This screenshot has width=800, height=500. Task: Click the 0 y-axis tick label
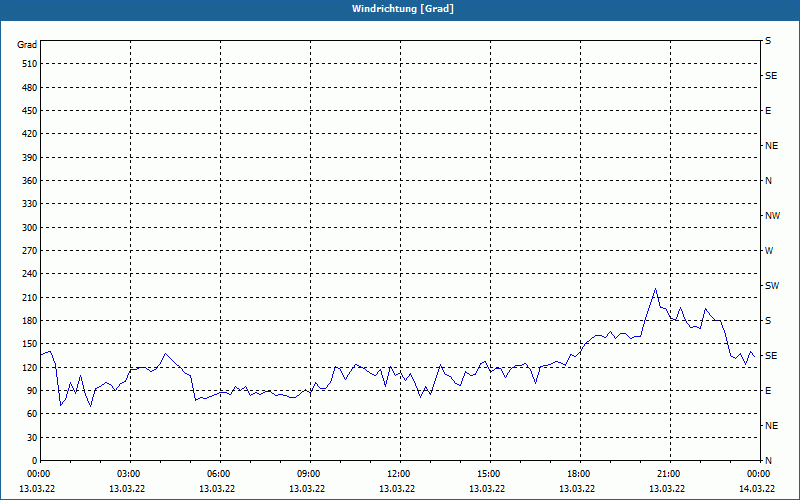pos(35,461)
